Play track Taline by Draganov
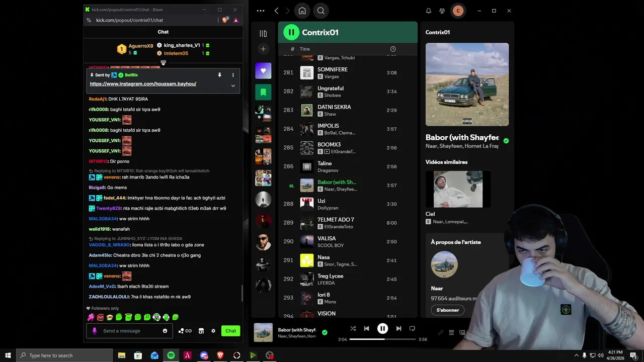 348,166
